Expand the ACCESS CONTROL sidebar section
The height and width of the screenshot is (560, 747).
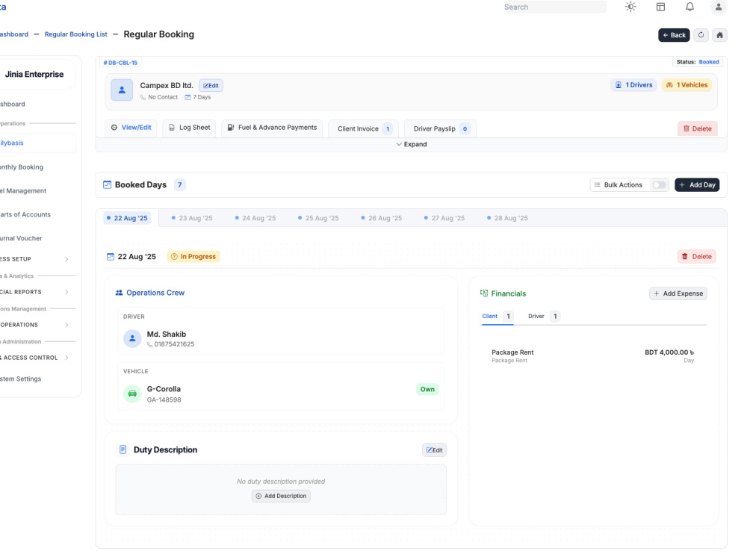click(x=35, y=358)
